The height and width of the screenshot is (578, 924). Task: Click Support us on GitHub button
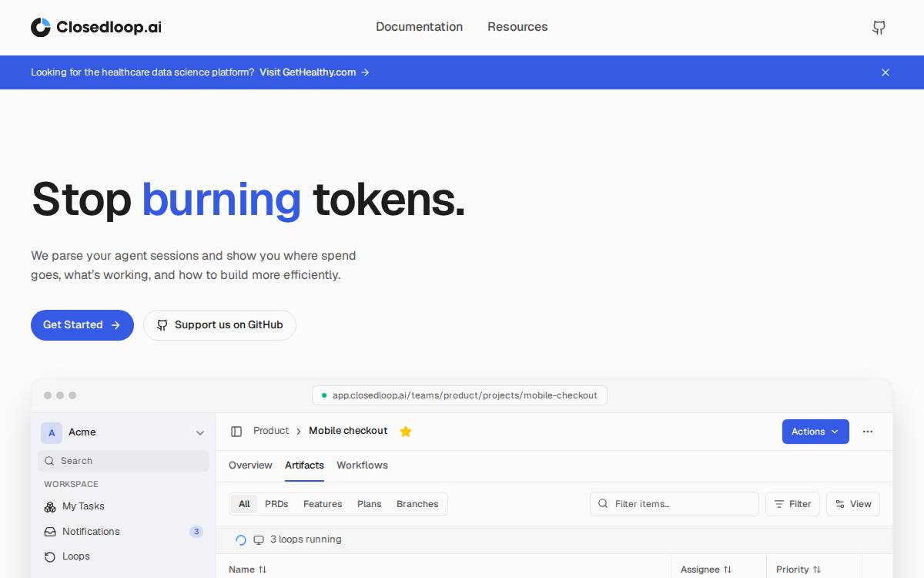tap(219, 325)
